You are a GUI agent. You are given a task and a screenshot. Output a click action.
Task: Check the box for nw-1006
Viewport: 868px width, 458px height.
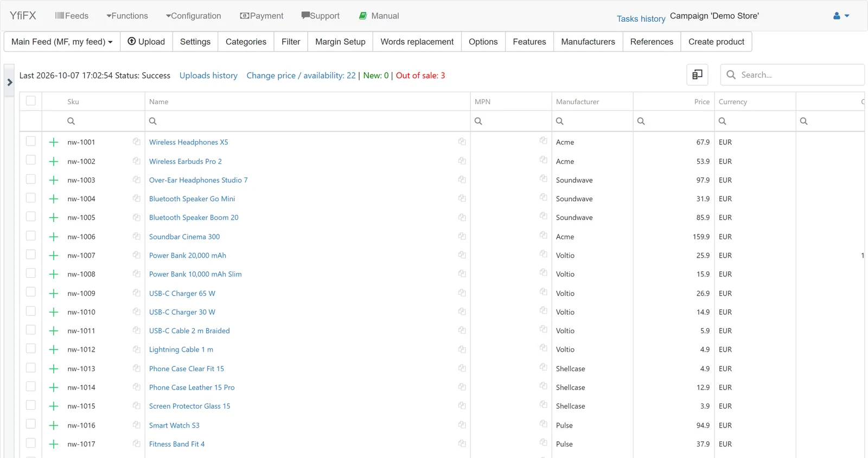pos(31,236)
